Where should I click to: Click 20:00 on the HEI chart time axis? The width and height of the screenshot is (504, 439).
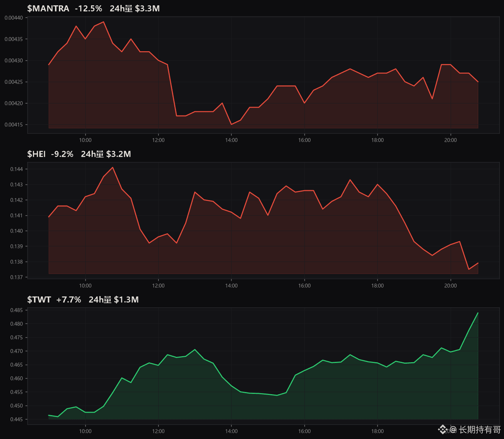pos(451,286)
